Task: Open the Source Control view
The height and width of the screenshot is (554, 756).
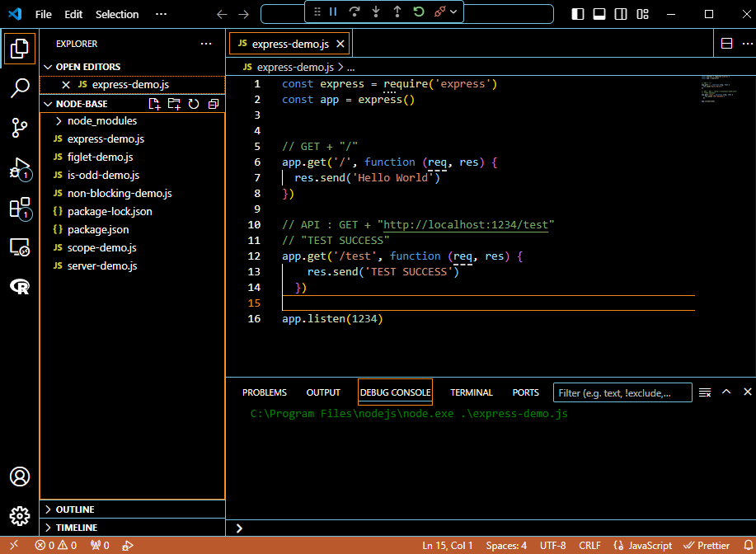Action: point(19,128)
